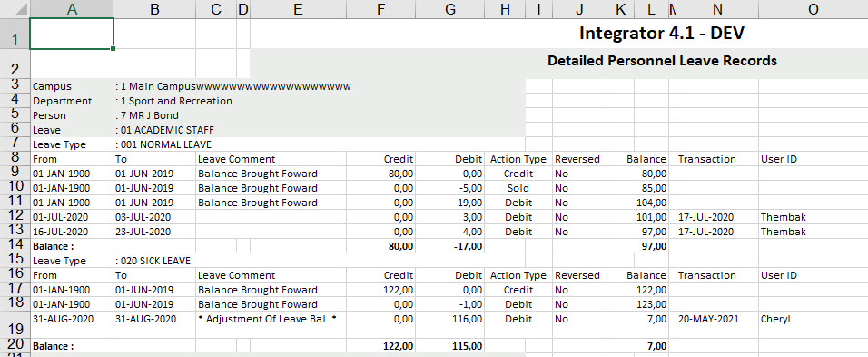Select column header F

point(380,9)
